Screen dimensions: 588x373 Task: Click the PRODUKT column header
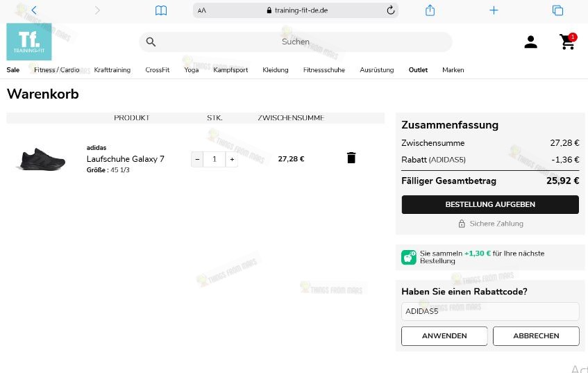point(132,118)
